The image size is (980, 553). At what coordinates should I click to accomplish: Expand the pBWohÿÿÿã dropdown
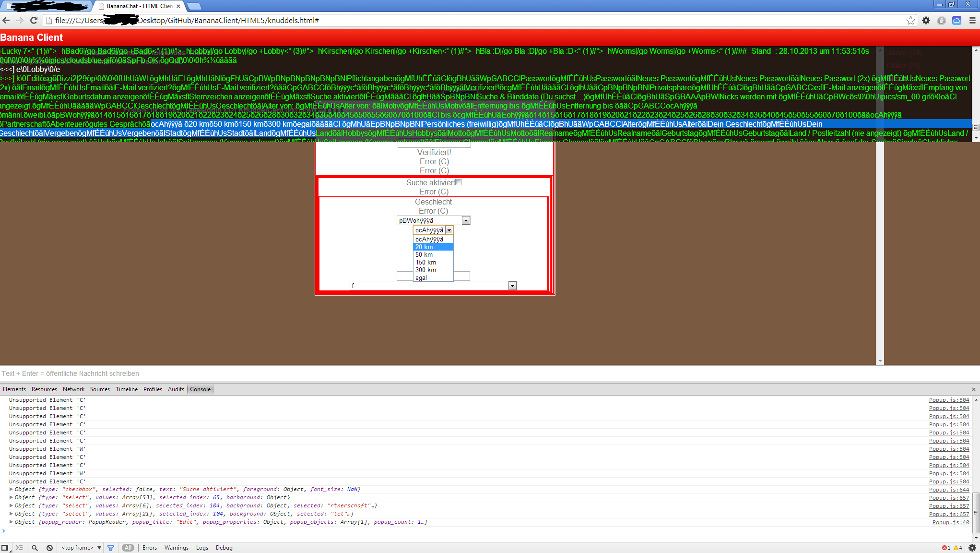click(466, 220)
